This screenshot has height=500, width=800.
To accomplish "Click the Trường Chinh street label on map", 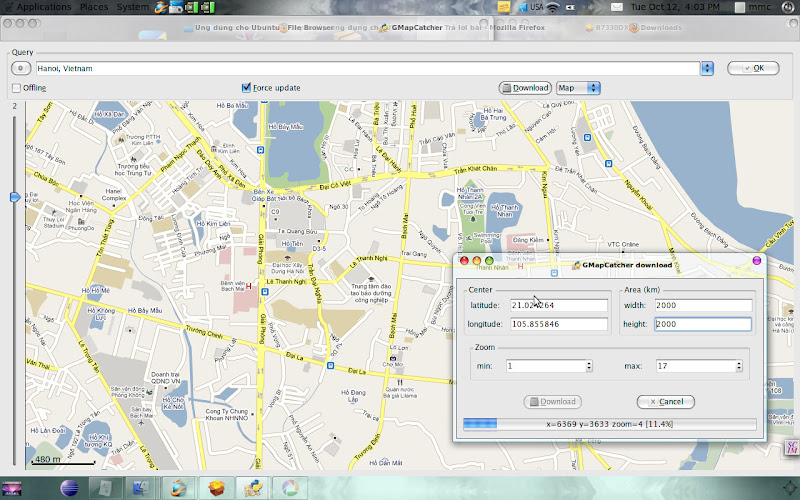I will click(x=204, y=332).
